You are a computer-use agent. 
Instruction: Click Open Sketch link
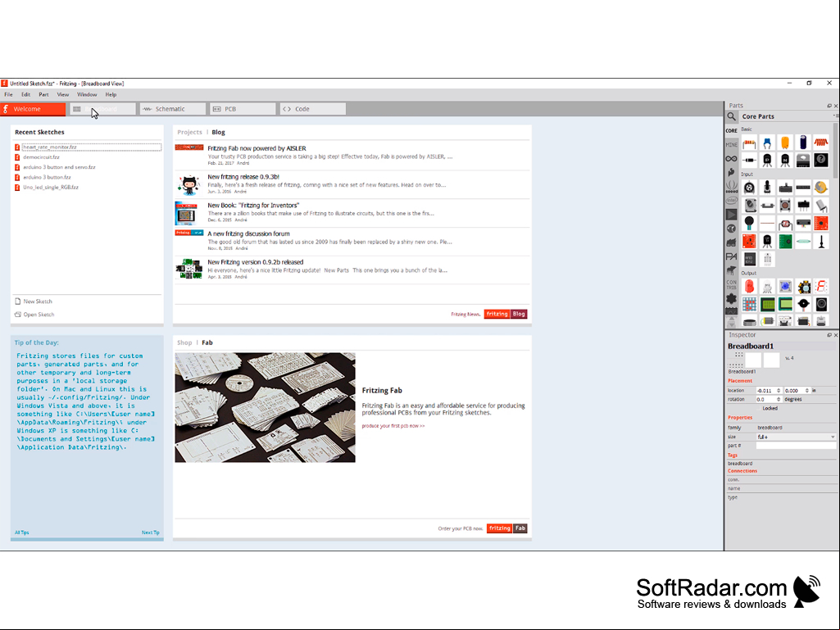[34, 315]
